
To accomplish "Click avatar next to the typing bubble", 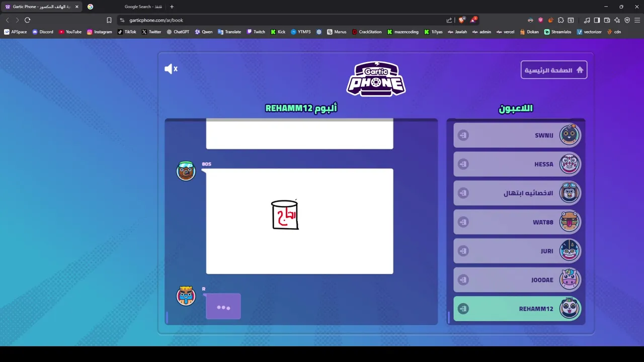I will pyautogui.click(x=186, y=296).
